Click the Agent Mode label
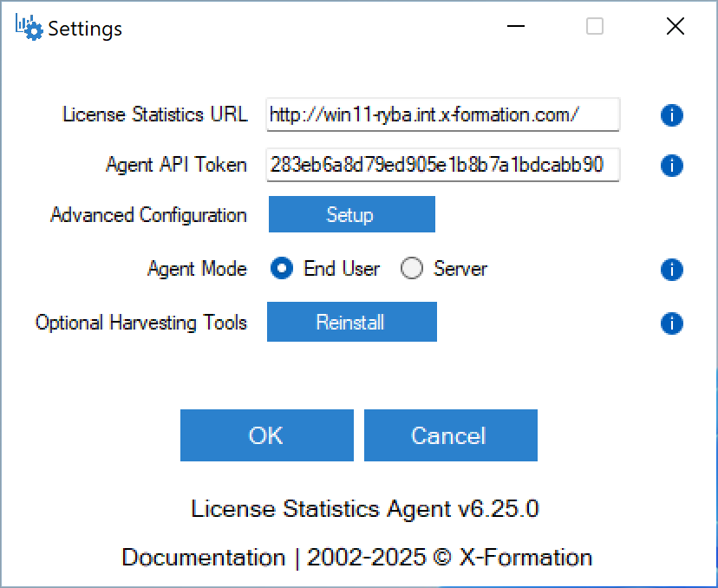718x588 pixels. tap(198, 269)
